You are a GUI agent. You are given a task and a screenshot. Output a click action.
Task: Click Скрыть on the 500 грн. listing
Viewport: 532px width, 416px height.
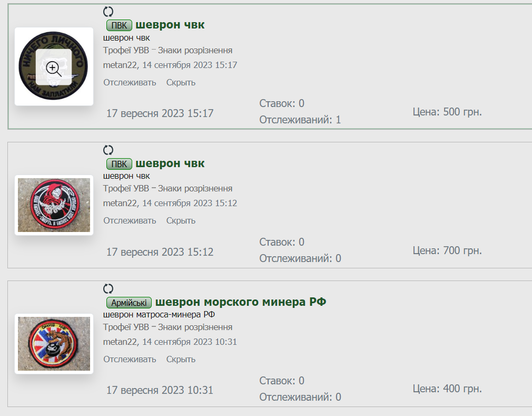pos(181,83)
